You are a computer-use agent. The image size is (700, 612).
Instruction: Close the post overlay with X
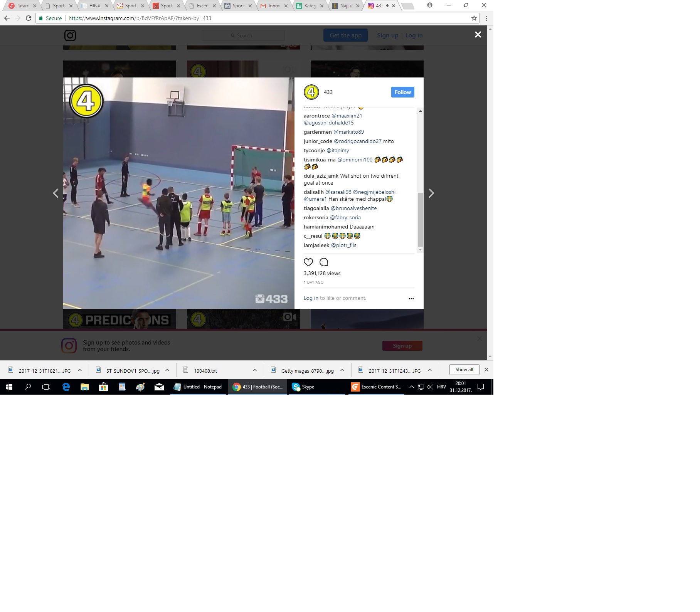point(478,35)
